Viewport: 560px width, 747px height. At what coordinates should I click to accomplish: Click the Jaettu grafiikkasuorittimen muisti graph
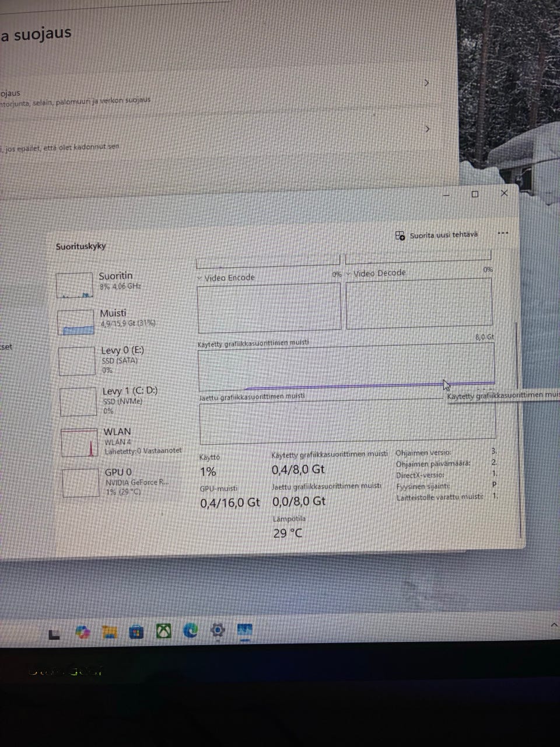tap(348, 421)
